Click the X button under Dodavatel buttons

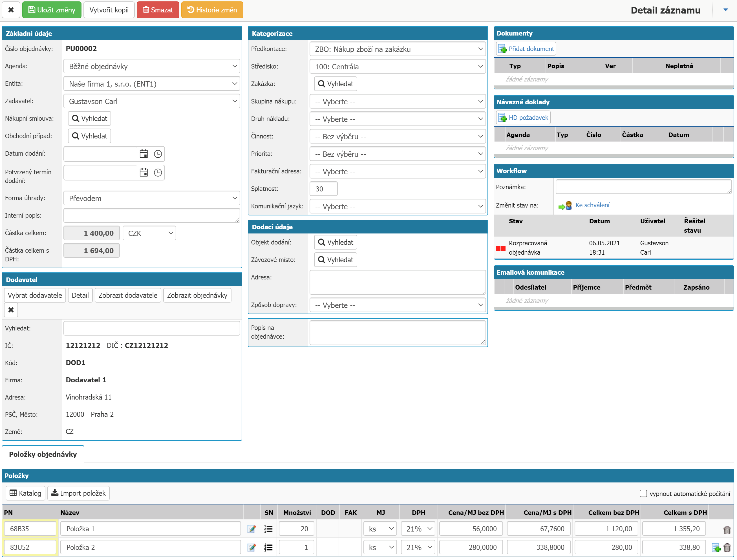point(11,310)
